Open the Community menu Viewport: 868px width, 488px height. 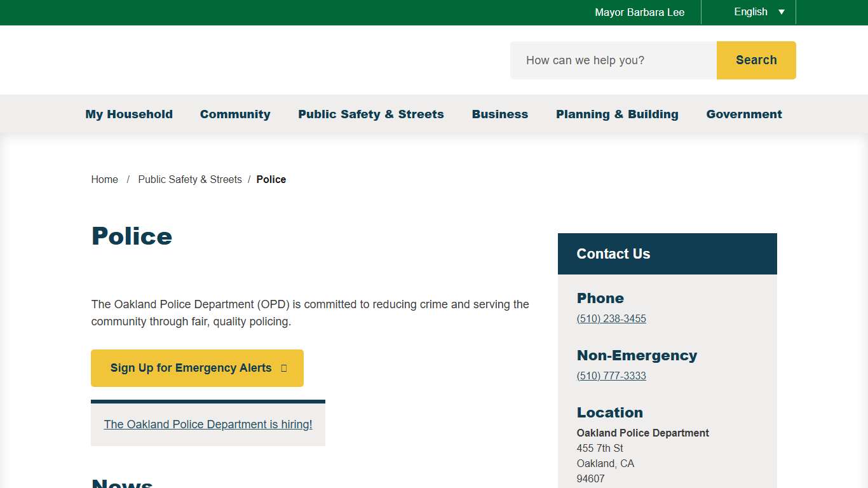click(235, 114)
